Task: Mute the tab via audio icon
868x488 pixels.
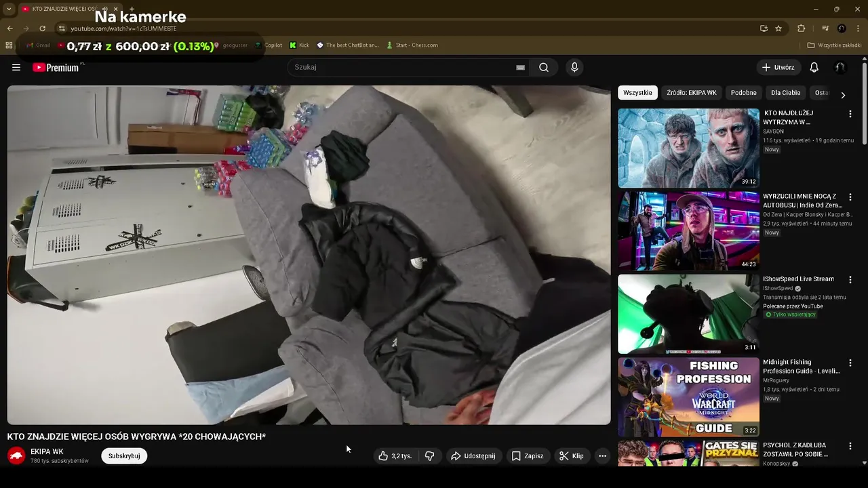Action: [x=104, y=9]
